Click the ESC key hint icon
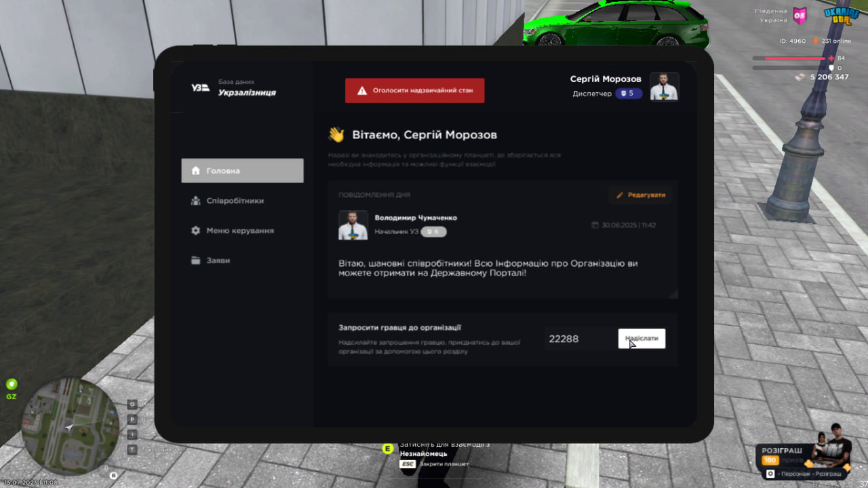This screenshot has height=488, width=868. point(408,464)
